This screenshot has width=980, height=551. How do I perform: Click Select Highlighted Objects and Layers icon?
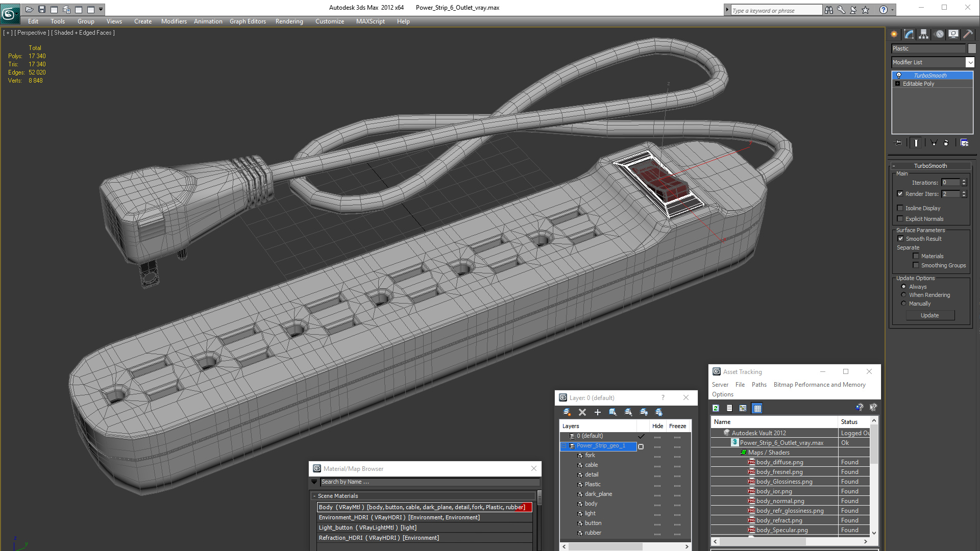click(613, 412)
